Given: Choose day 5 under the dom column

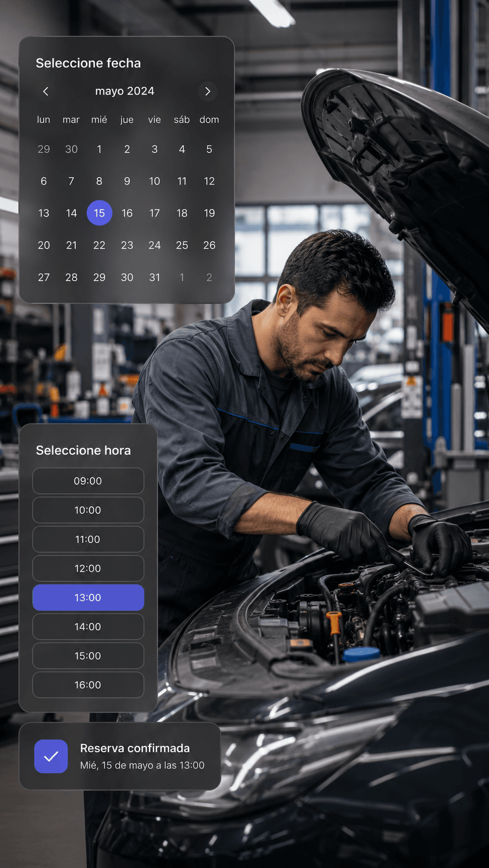Looking at the screenshot, I should [209, 149].
